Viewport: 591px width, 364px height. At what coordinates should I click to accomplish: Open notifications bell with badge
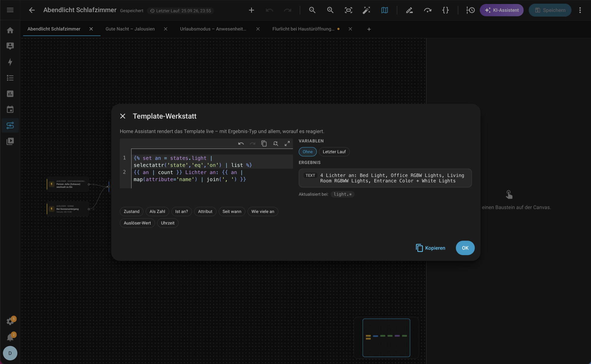click(x=10, y=337)
